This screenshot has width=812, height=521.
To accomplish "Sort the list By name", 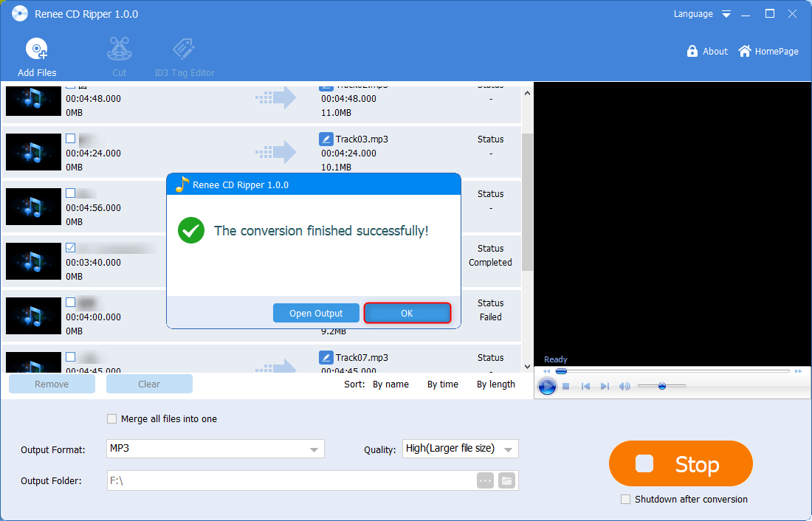I will [390, 384].
